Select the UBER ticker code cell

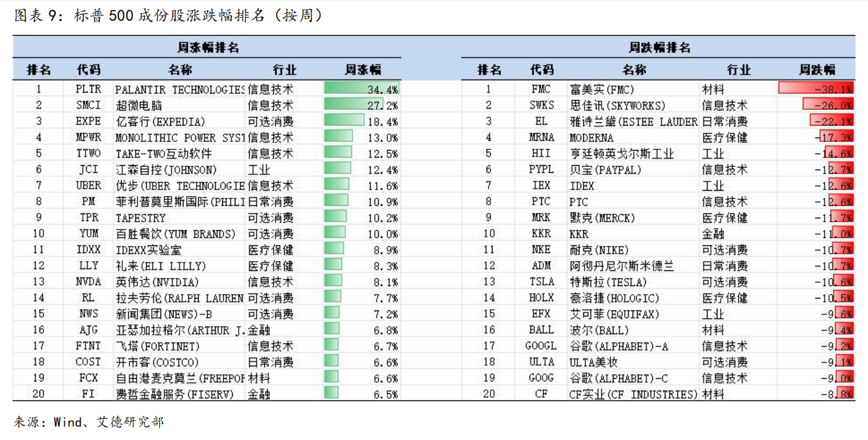pos(88,185)
